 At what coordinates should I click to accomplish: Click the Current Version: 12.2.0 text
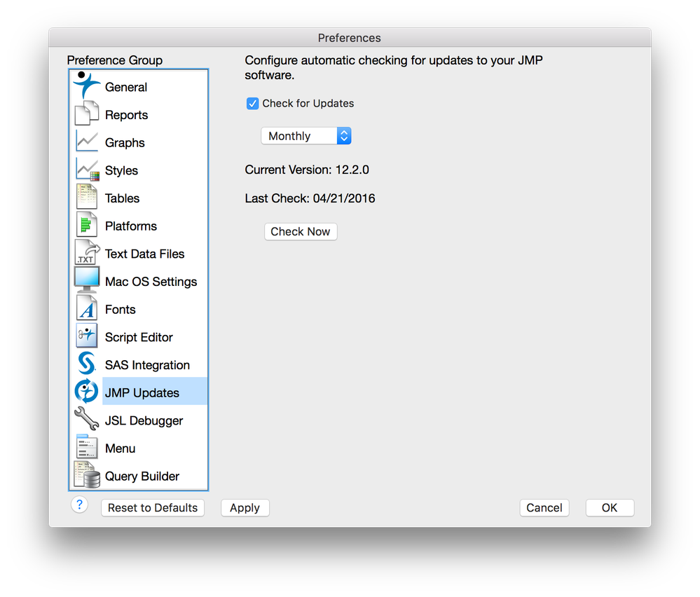pos(307,170)
